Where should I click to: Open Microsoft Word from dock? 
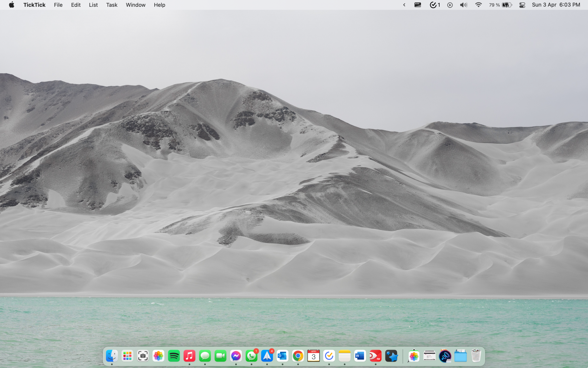tap(360, 356)
